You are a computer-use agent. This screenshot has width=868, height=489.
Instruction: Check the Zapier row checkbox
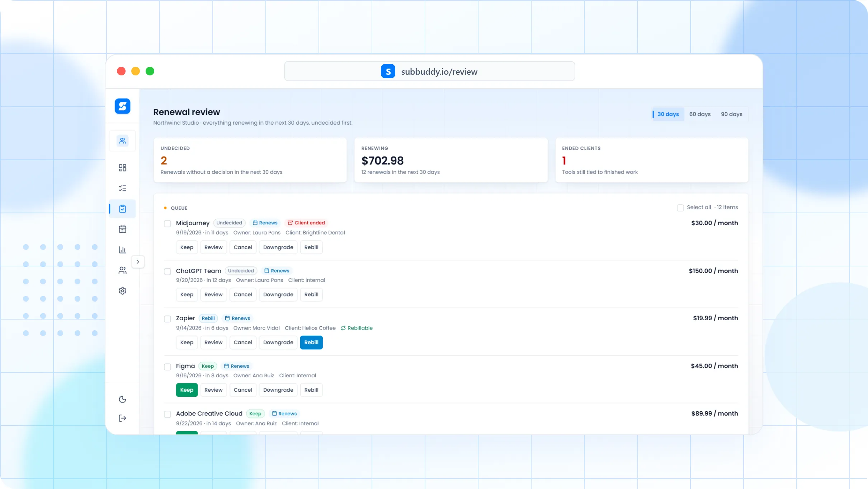point(168,319)
